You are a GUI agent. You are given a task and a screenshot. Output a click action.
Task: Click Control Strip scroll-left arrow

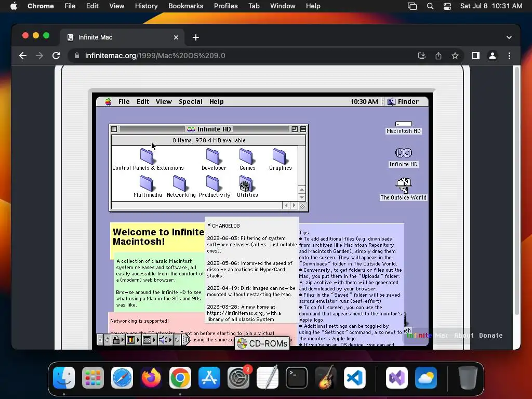coord(107,340)
